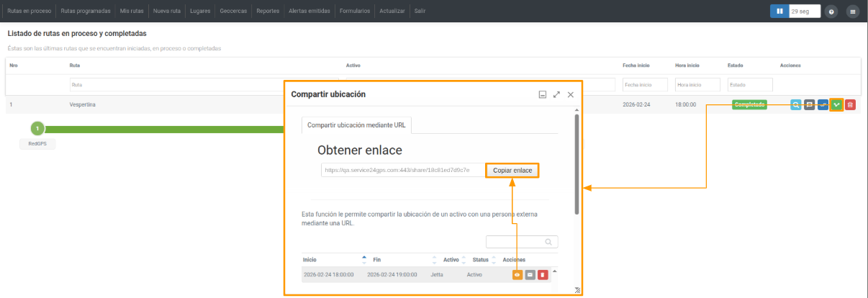Open Formularios menu item
Viewport: 868px width, 298px height.
pos(354,12)
